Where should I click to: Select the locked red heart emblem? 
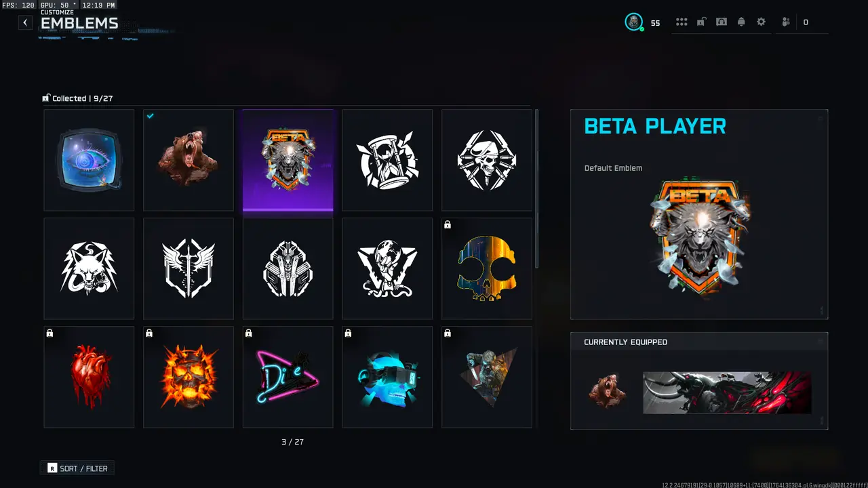[89, 377]
